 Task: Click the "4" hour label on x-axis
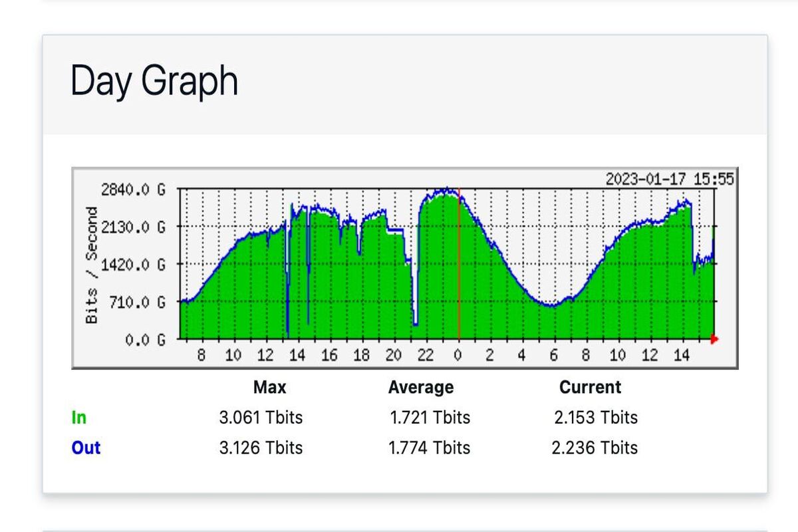pos(521,356)
